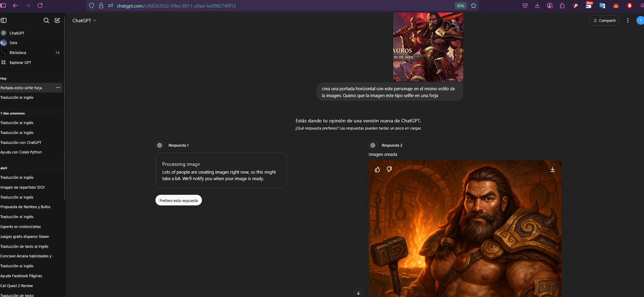
Task: Open the sidebar panel icon in the browser toolbar
Action: point(3,5)
